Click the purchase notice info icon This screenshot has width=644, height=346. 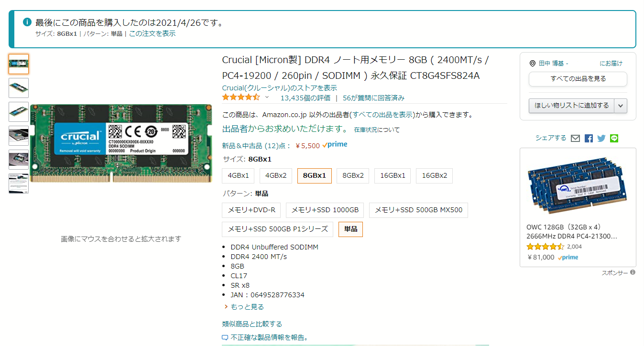pyautogui.click(x=27, y=22)
